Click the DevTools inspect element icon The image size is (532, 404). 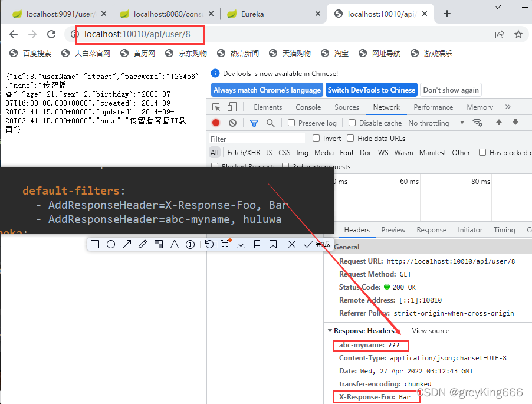point(216,107)
